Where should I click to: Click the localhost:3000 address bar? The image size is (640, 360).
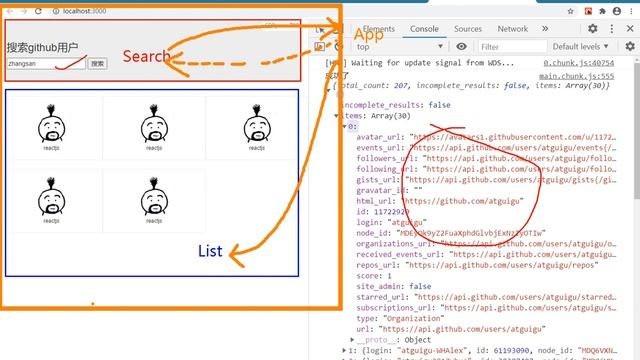click(x=84, y=11)
